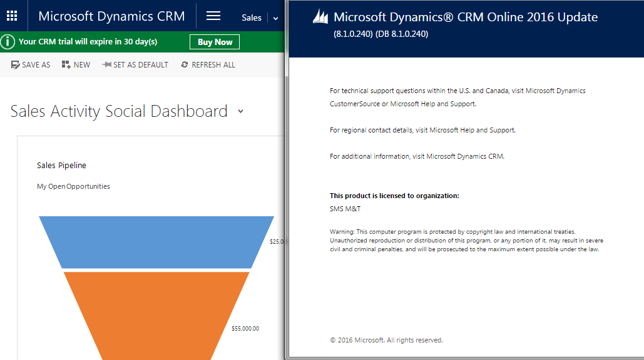Click the Dynamics logo in About dialog
This screenshot has height=360, width=644.
pos(320,17)
